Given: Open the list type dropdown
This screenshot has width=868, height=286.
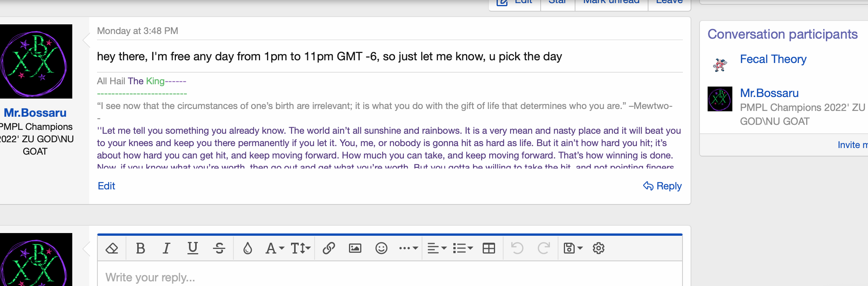Looking at the screenshot, I should tap(463, 248).
